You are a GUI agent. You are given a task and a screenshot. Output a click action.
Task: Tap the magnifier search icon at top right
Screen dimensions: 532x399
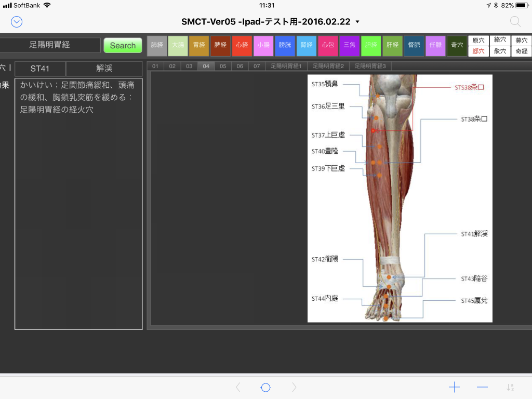(515, 21)
